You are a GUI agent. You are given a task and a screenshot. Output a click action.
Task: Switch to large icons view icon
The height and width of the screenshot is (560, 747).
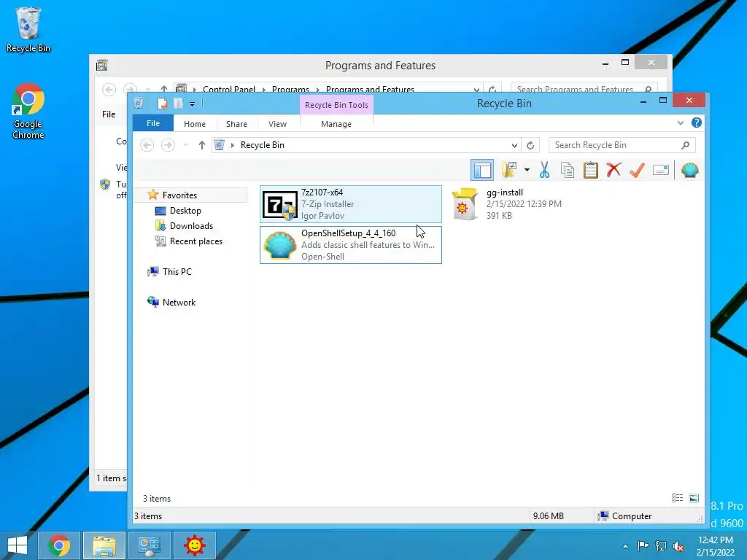coord(694,498)
